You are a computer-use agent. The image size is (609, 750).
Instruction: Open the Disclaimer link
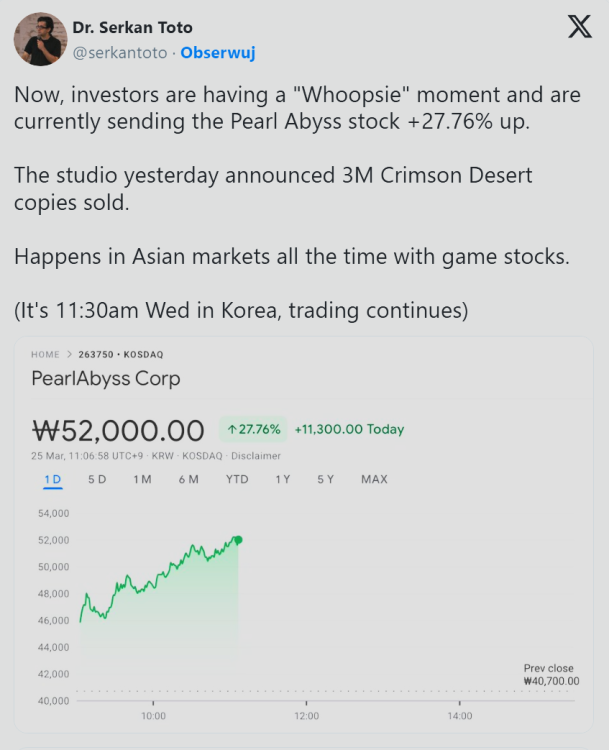click(x=257, y=456)
